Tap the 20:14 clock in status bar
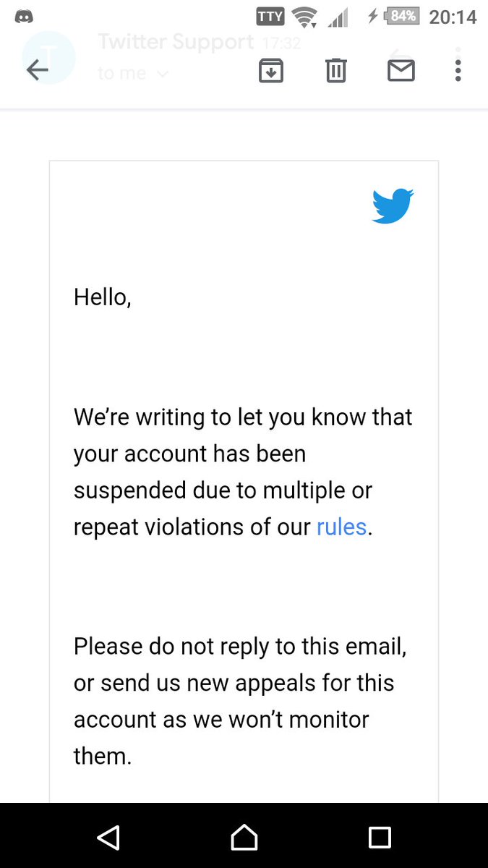The height and width of the screenshot is (868, 488). [453, 16]
